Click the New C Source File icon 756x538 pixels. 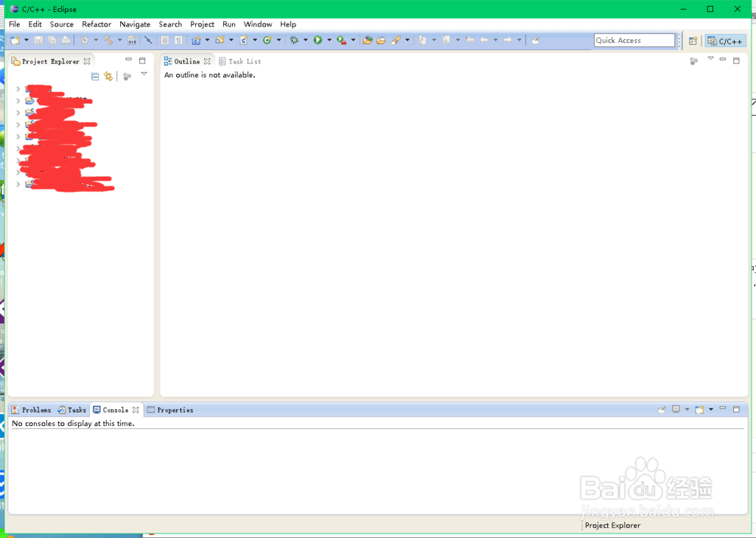pyautogui.click(x=244, y=41)
